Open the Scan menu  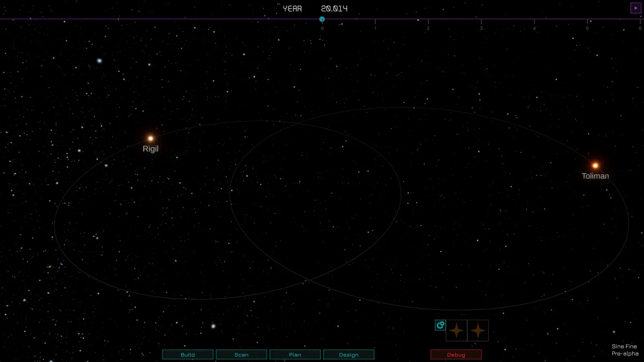point(241,354)
